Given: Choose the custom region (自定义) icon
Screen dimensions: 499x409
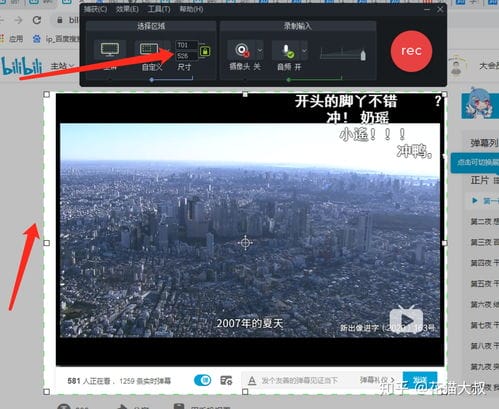Looking at the screenshot, I should point(149,49).
